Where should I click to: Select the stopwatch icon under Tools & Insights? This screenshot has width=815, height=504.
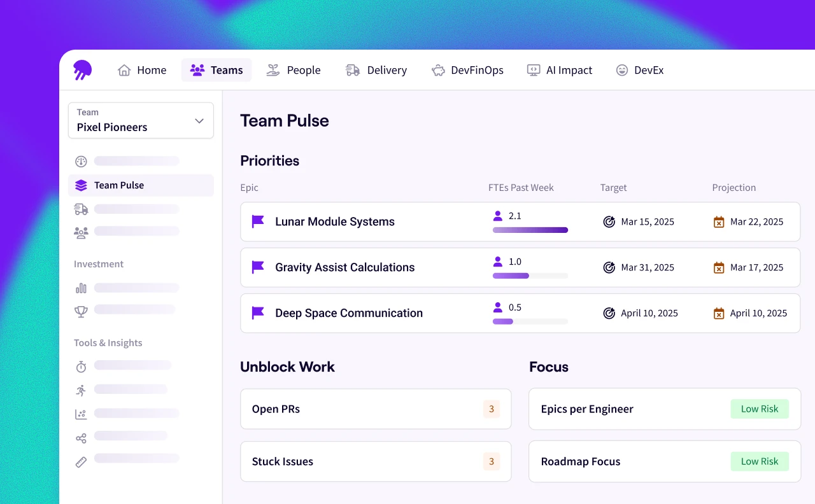click(x=81, y=366)
